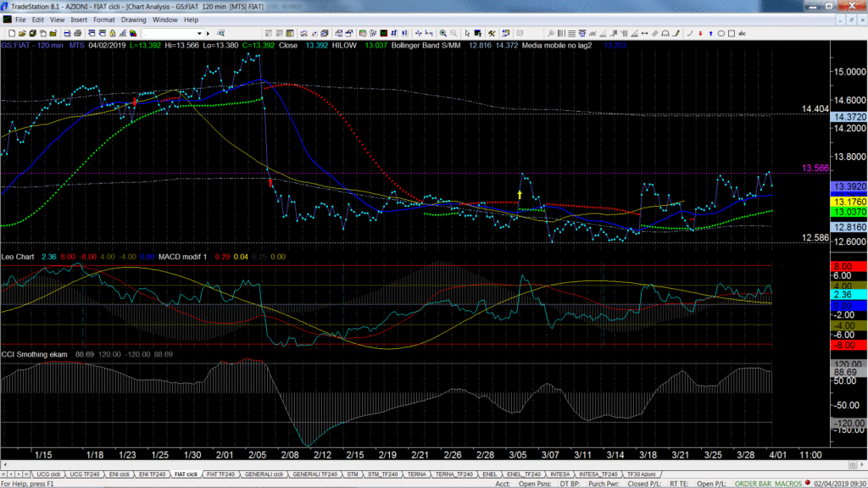Image resolution: width=868 pixels, height=488 pixels.
Task: Open the Window menu
Action: (165, 20)
